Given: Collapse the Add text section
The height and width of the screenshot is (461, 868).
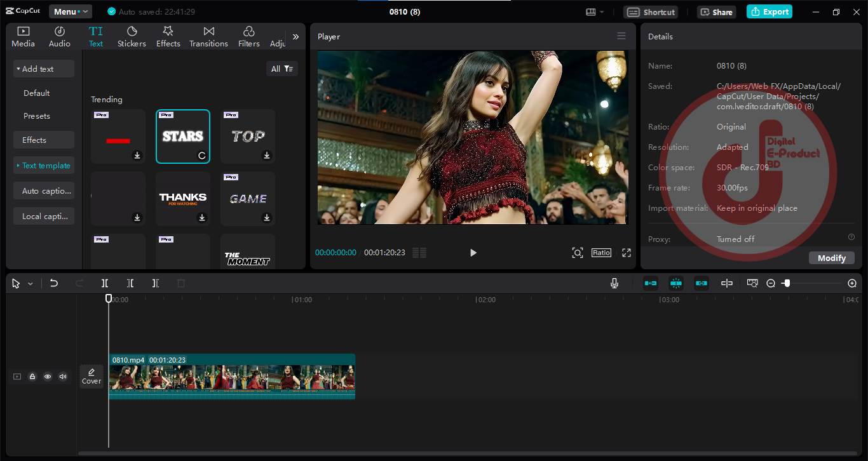Looking at the screenshot, I should click(44, 69).
